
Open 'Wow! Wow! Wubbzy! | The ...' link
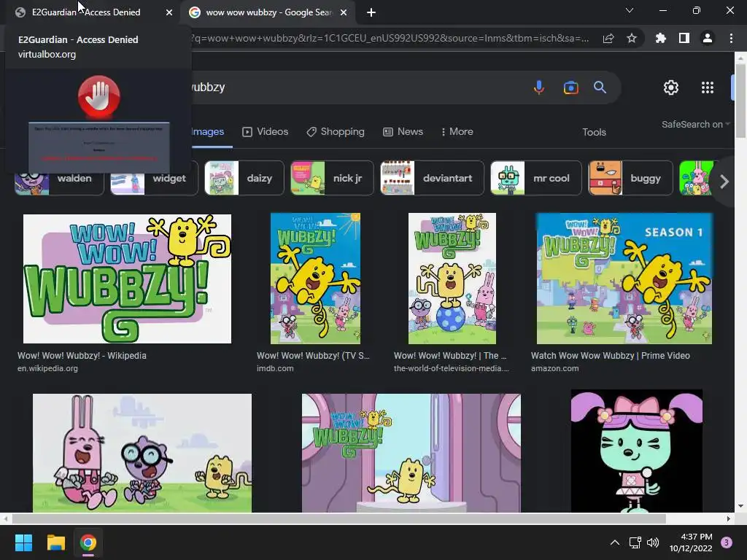click(x=450, y=356)
